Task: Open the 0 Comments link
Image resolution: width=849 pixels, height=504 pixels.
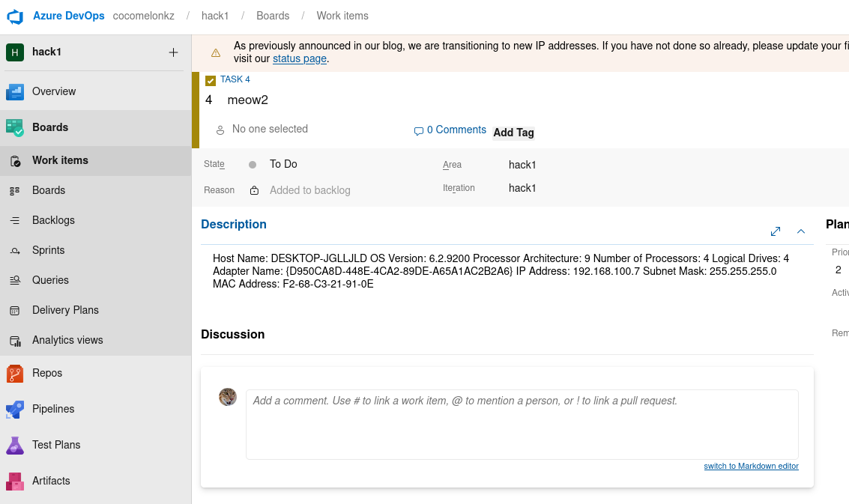Action: point(456,130)
